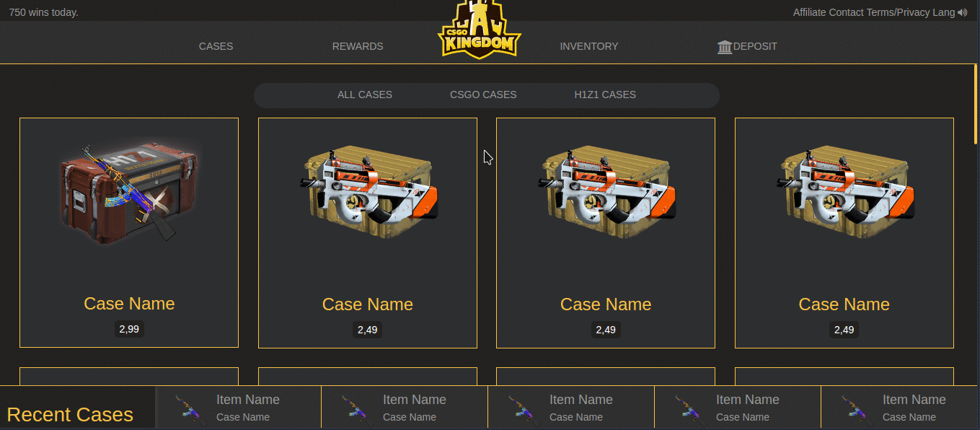This screenshot has width=980, height=430.
Task: Click the CSGO Kingdom logo
Action: tap(480, 29)
